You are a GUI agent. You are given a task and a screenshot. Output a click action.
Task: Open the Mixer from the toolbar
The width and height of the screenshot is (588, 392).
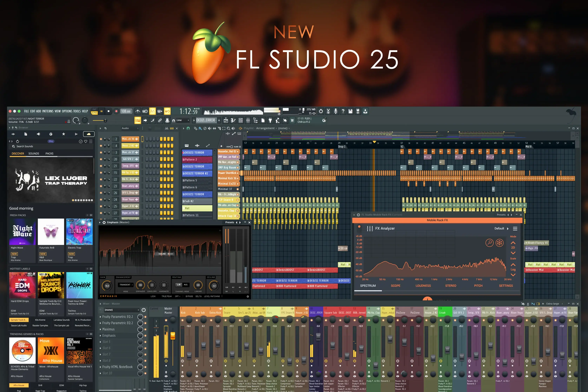tap(248, 120)
